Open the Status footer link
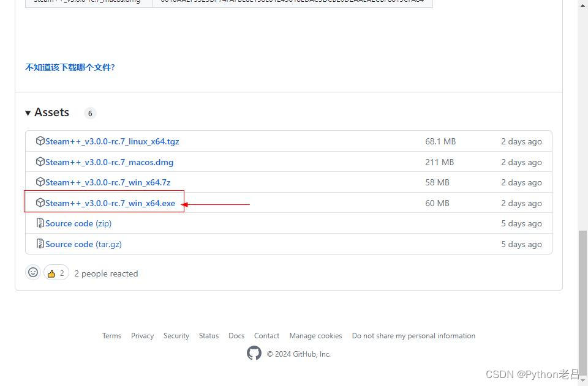 [x=209, y=336]
